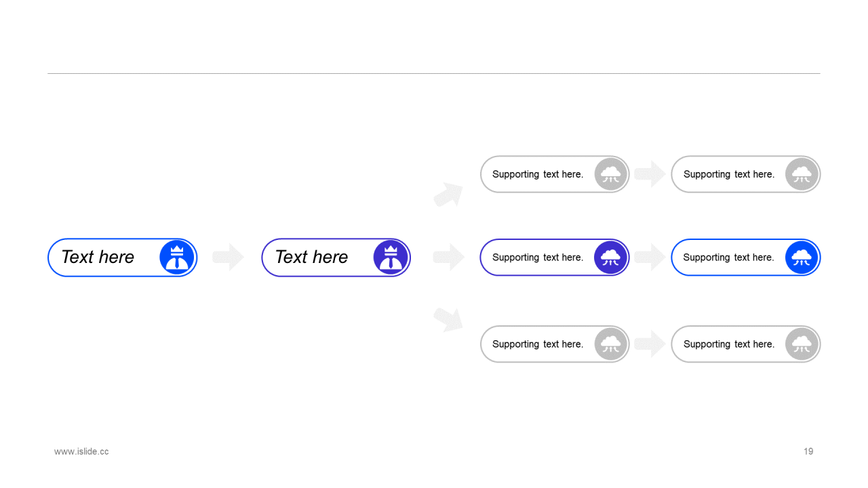Select the purple cloud icon in middle row
The image size is (868, 488).
[611, 258]
